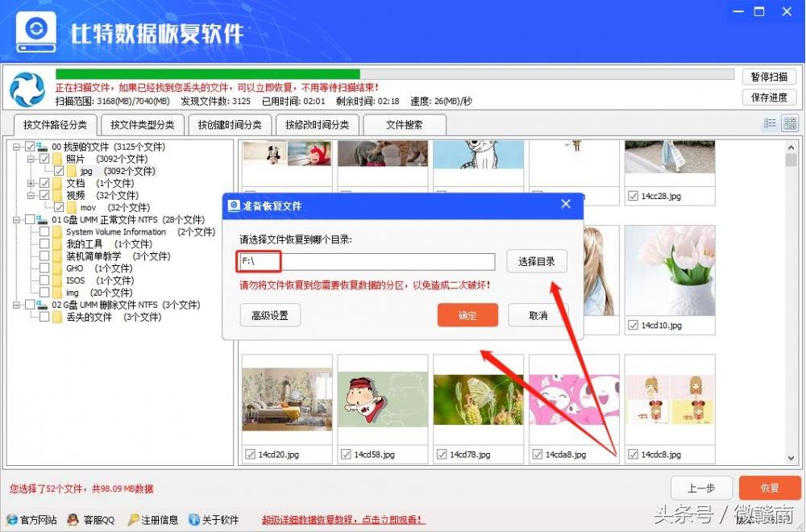Click the 确定 button in the dialog
806x532 pixels.
point(467,315)
